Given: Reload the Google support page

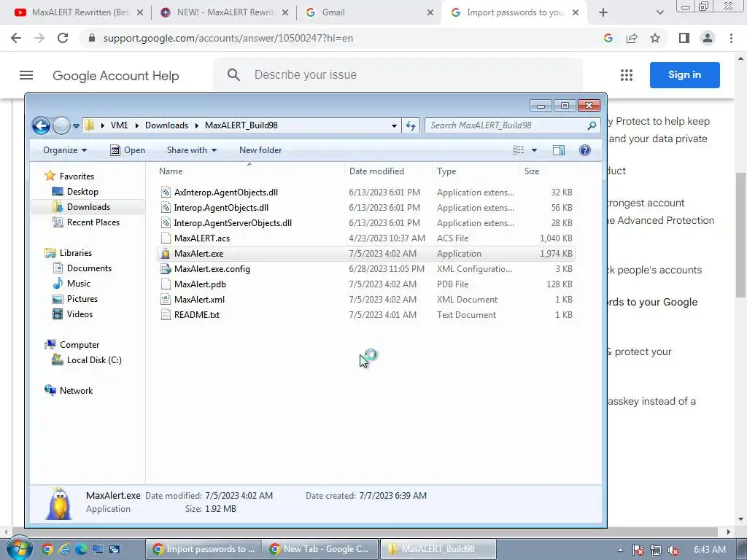Looking at the screenshot, I should click(x=63, y=38).
